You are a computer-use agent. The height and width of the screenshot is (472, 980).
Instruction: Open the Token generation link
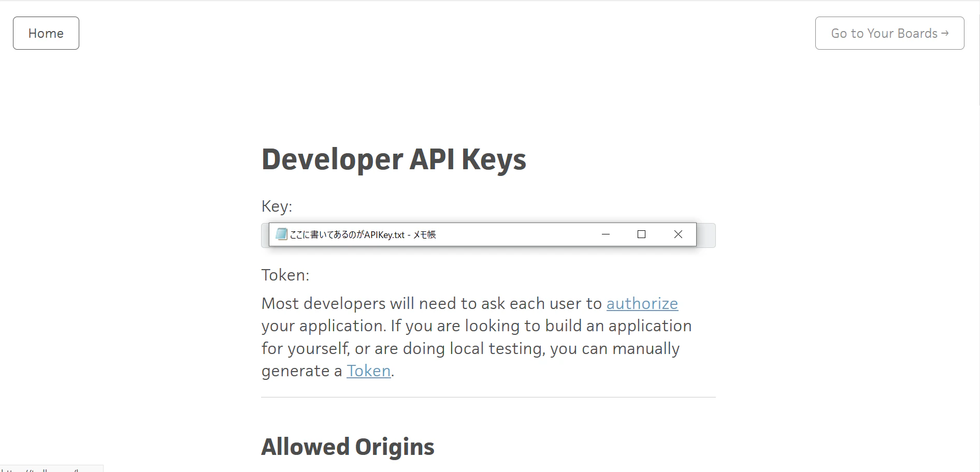369,371
